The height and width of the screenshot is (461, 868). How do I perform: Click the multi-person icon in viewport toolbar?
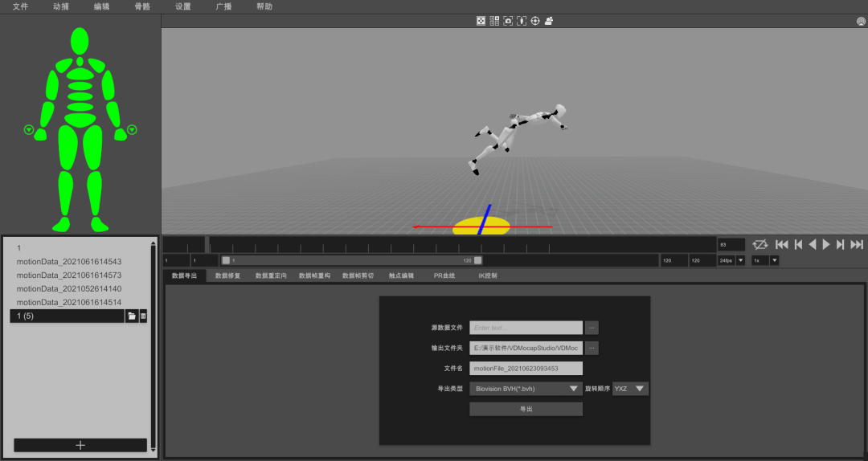pos(549,21)
